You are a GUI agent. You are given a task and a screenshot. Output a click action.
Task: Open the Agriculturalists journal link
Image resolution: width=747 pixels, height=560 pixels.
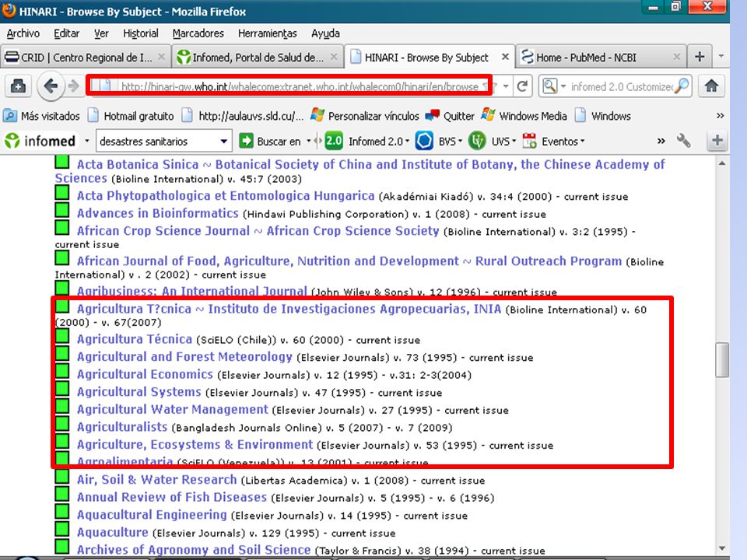tap(122, 427)
